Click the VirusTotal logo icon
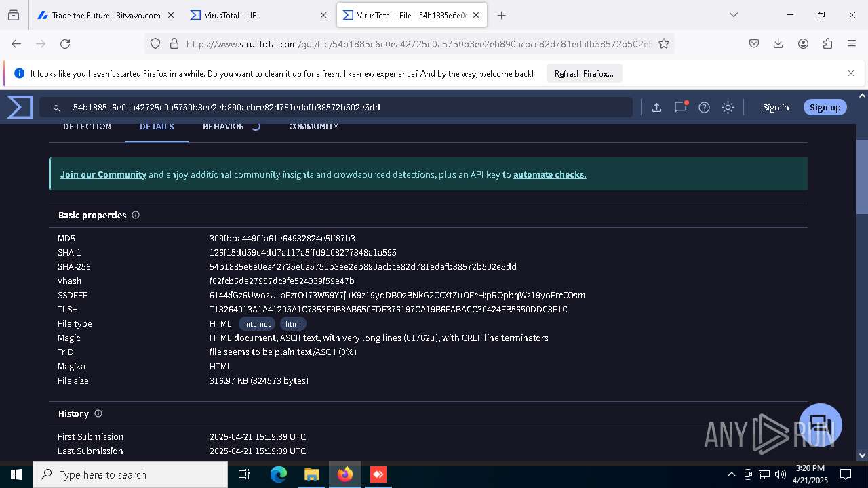 tap(20, 107)
